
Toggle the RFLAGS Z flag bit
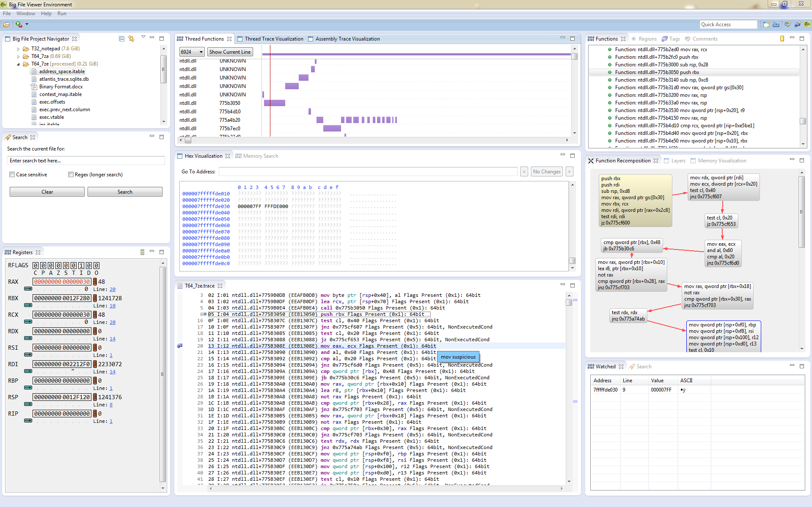[58, 266]
